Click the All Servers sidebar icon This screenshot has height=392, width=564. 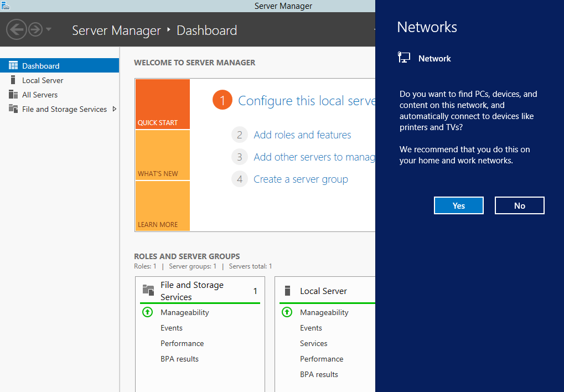click(x=13, y=94)
